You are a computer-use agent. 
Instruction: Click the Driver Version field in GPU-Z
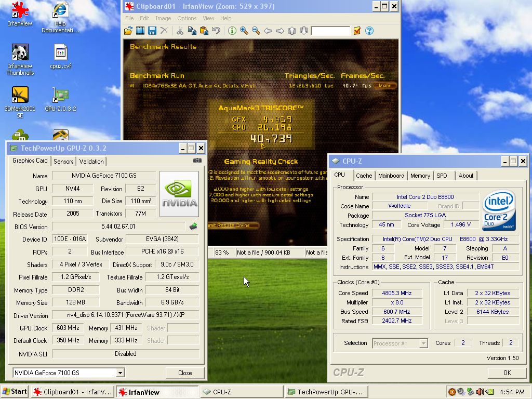point(126,315)
